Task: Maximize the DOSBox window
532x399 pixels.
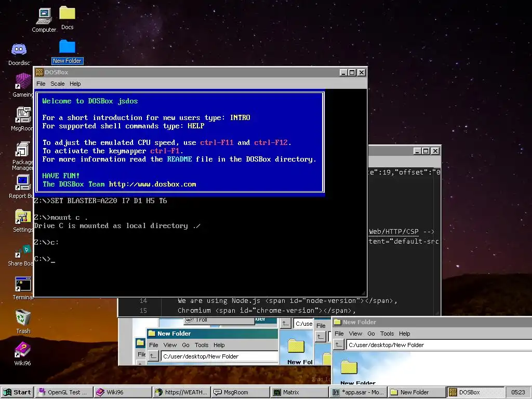Action: 352,73
